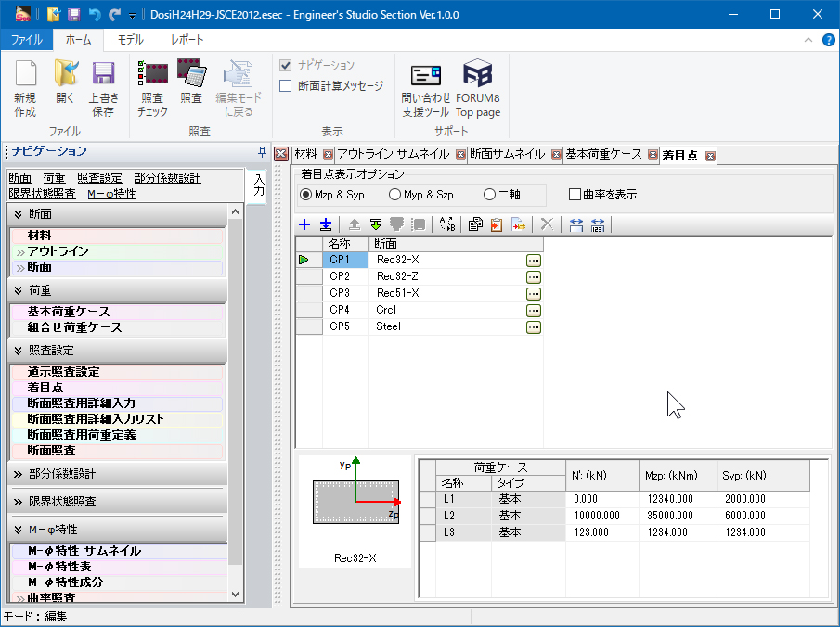Collapse the ribbon with the chevron arrow

808,40
